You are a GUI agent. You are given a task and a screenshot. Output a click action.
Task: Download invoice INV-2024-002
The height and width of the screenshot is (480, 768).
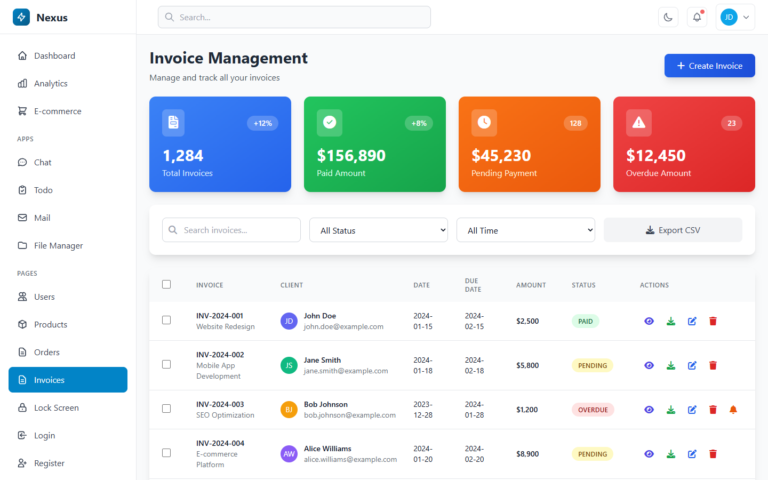click(x=671, y=365)
